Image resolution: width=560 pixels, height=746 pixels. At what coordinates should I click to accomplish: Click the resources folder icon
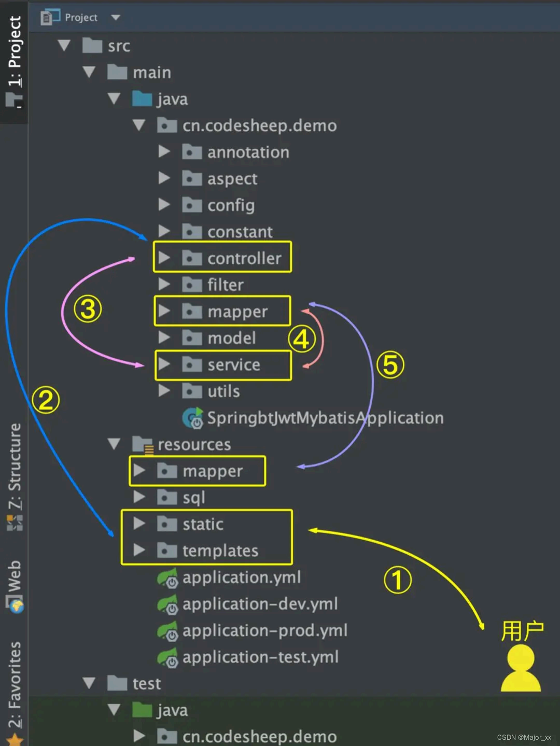[x=142, y=445]
